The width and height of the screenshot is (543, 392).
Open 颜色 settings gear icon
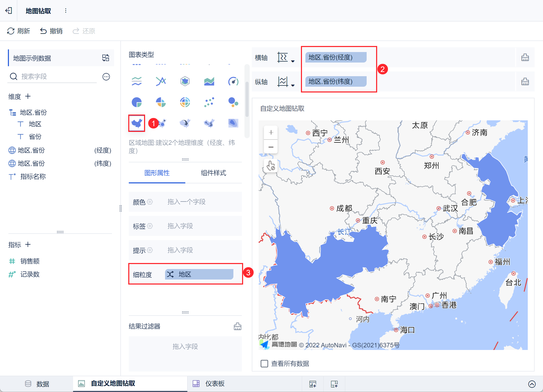150,202
